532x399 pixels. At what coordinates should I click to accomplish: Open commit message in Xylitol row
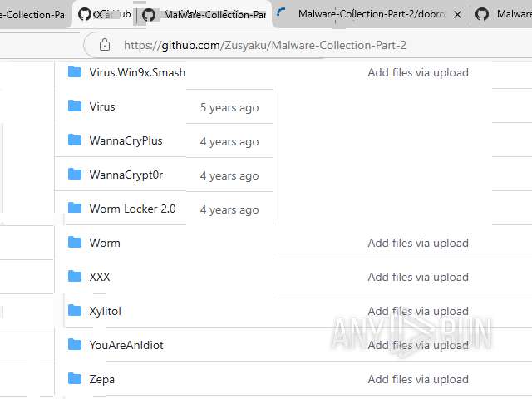click(418, 311)
